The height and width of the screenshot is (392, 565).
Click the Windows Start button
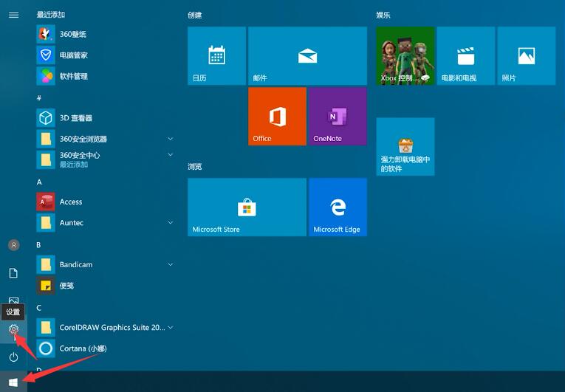(x=13, y=382)
